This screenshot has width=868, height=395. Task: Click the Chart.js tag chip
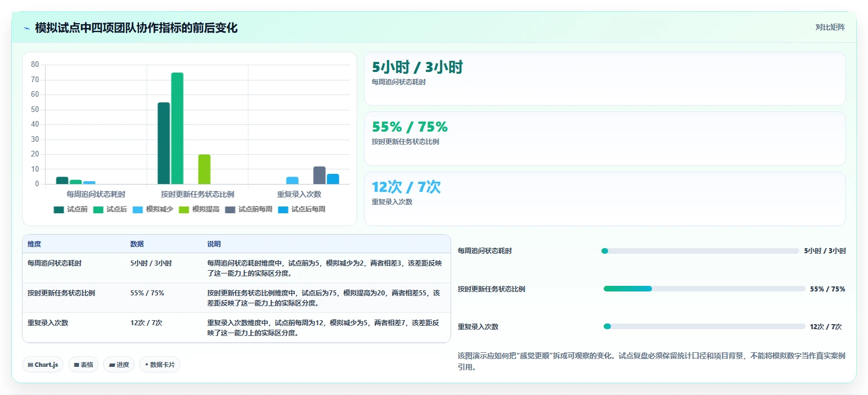[43, 365]
